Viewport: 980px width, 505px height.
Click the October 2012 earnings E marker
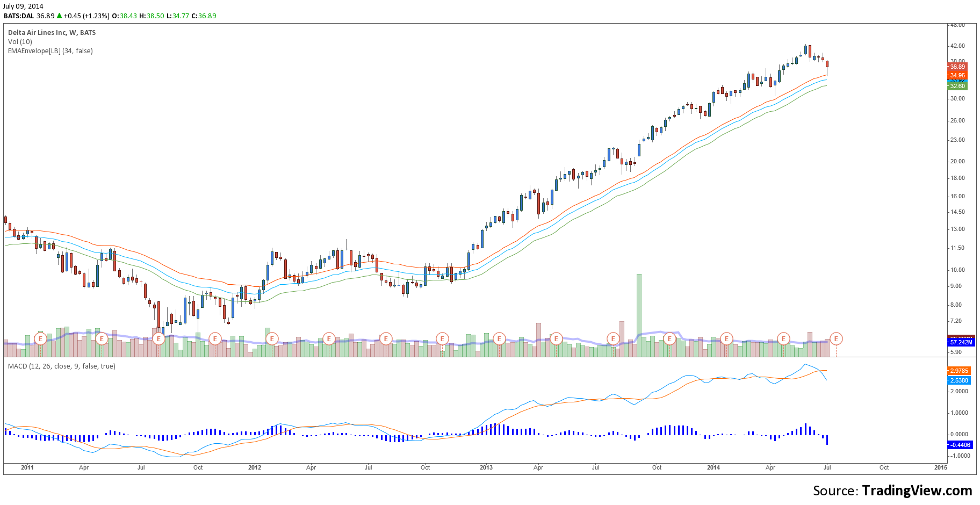pos(442,339)
